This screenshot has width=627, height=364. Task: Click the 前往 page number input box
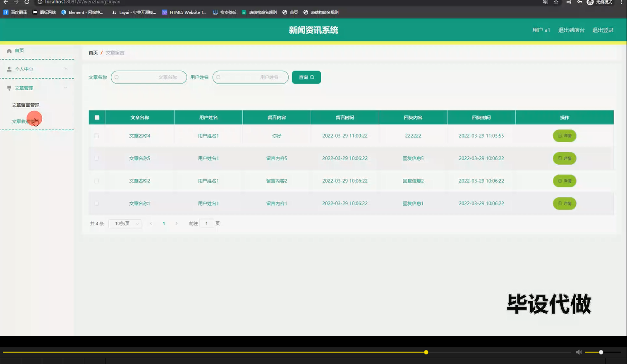click(x=207, y=223)
